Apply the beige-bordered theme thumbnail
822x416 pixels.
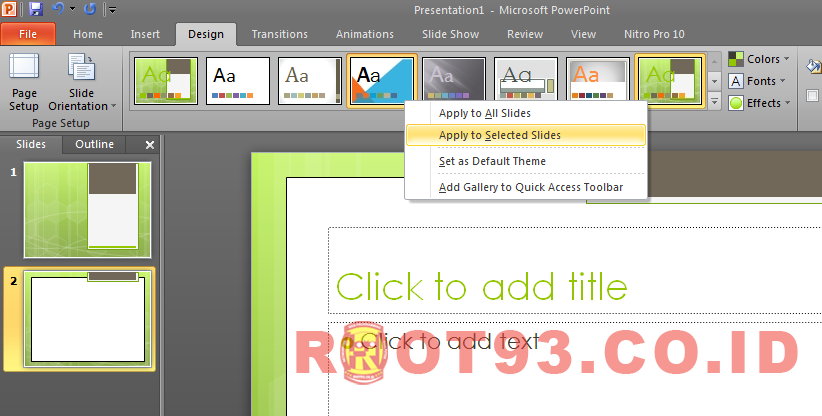310,81
